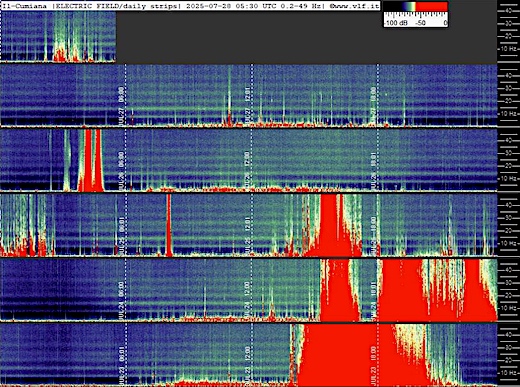Click the JUL 26 12:00 time marker
Screen dimensions: 520x387
point(247,171)
